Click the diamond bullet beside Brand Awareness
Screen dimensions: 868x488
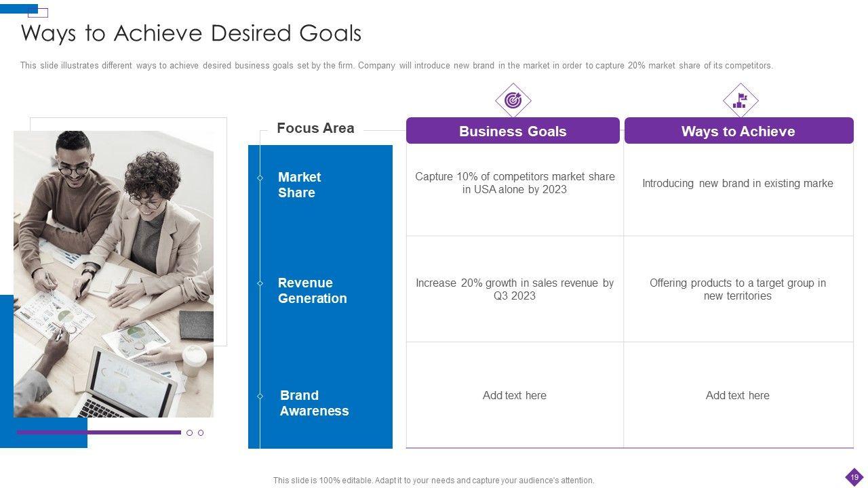tap(260, 396)
